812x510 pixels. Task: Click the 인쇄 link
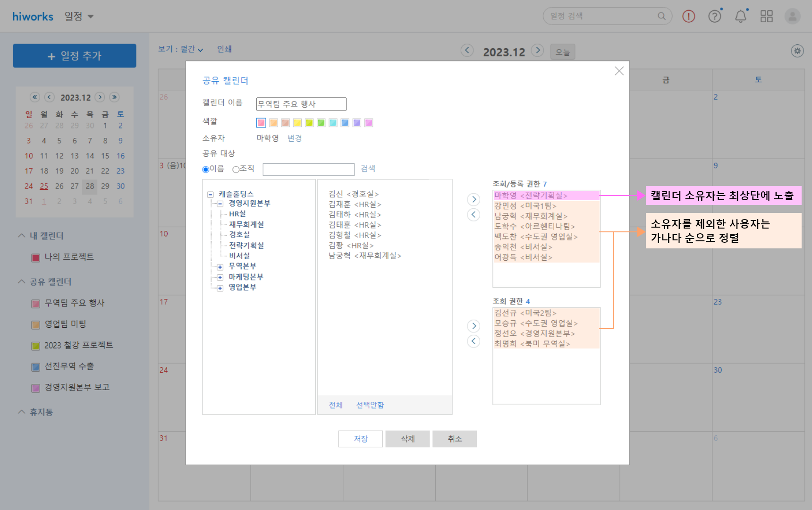tap(224, 49)
